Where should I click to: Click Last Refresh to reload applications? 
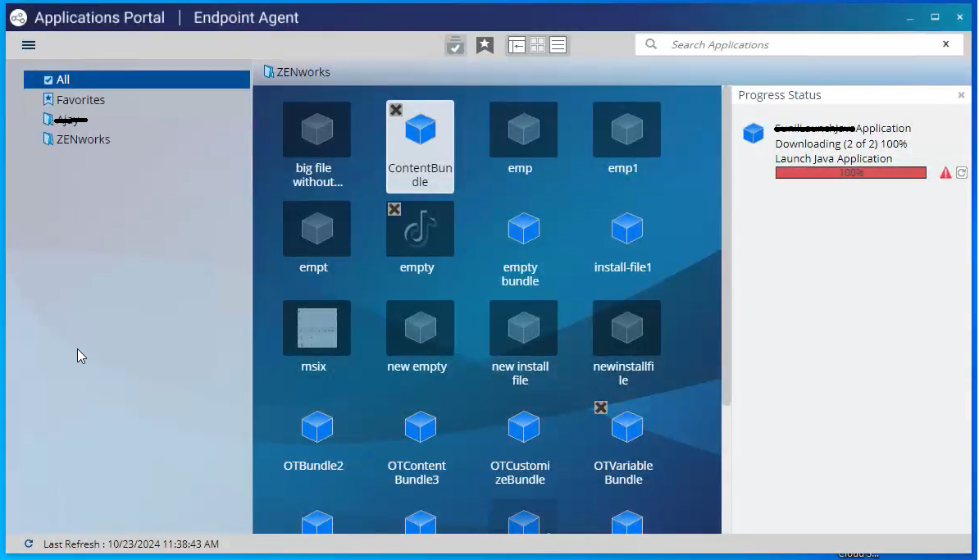point(115,544)
